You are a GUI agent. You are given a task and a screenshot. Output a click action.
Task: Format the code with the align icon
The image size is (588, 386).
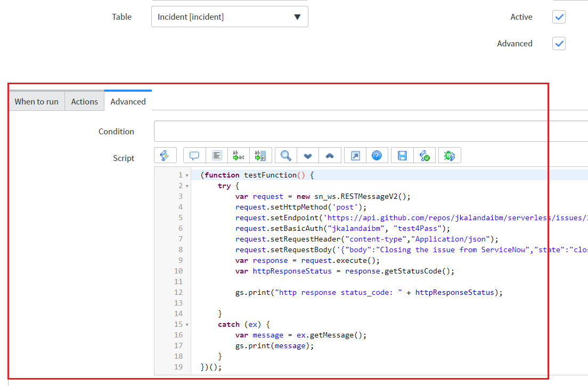pyautogui.click(x=217, y=156)
